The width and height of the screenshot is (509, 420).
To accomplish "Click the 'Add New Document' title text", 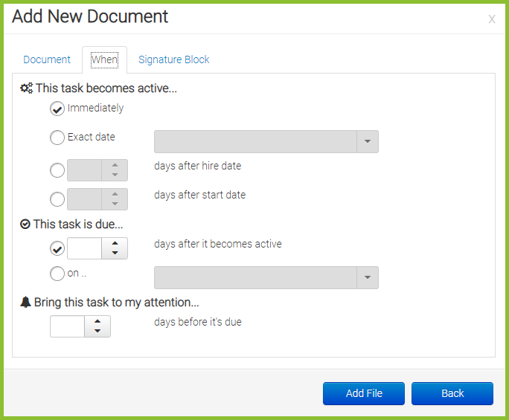I will (90, 16).
